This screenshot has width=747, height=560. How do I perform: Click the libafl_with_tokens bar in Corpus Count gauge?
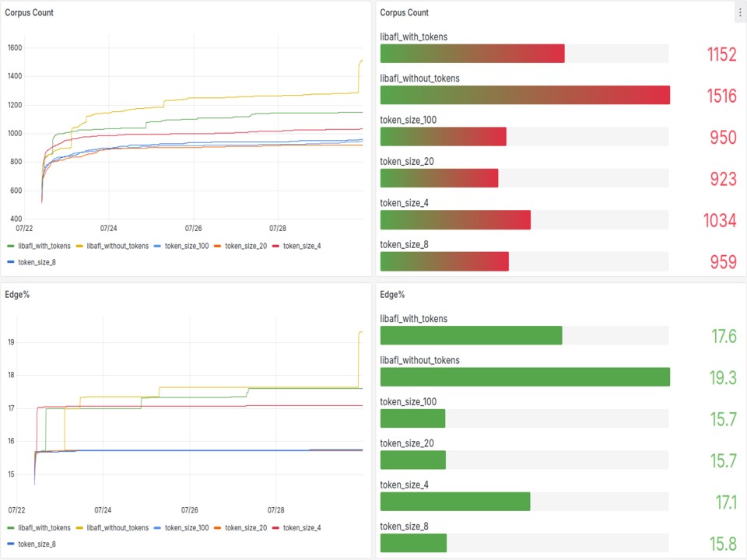472,54
